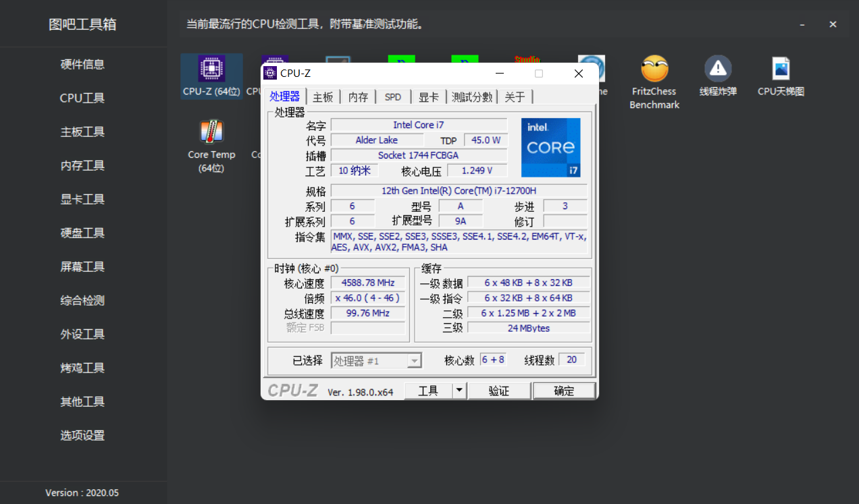Select the 1.249 V core voltage value
This screenshot has width=859, height=504.
tap(477, 171)
